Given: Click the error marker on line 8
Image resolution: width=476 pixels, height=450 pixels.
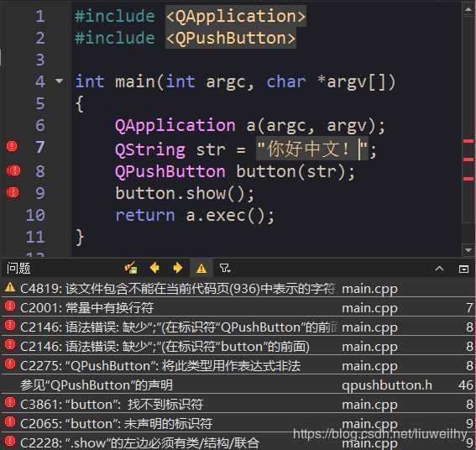Looking at the screenshot, I should [13, 170].
